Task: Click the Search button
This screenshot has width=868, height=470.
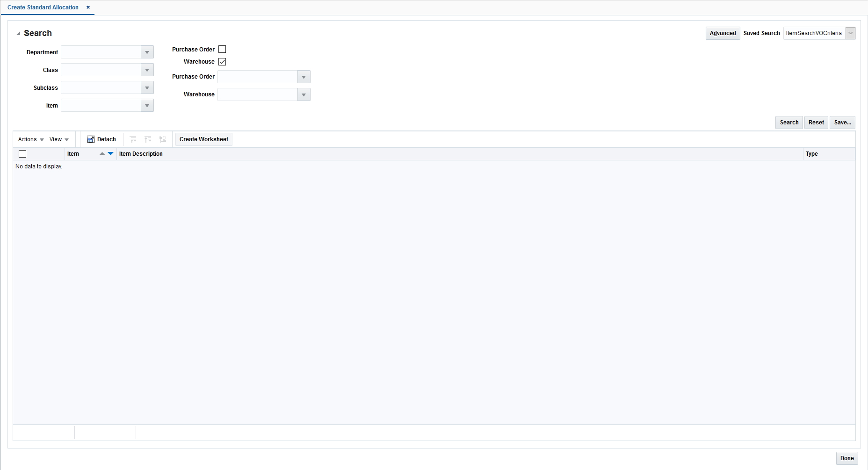Action: [789, 122]
